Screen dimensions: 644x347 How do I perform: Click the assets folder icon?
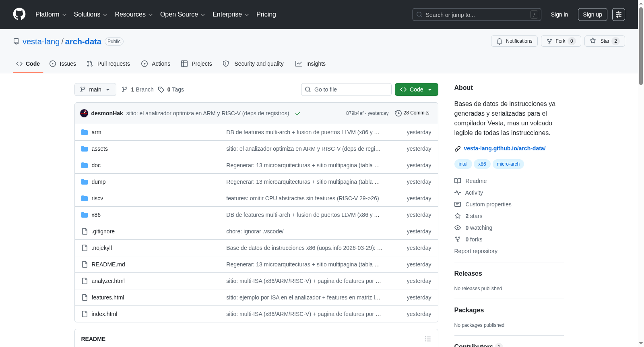click(x=85, y=149)
